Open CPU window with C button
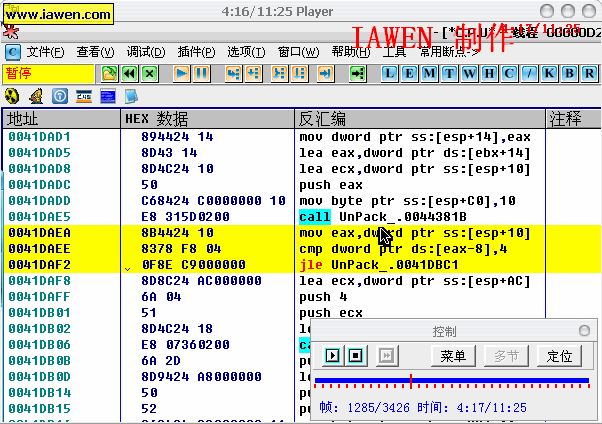Viewport: 602px width, 424px height. pyautogui.click(x=509, y=73)
